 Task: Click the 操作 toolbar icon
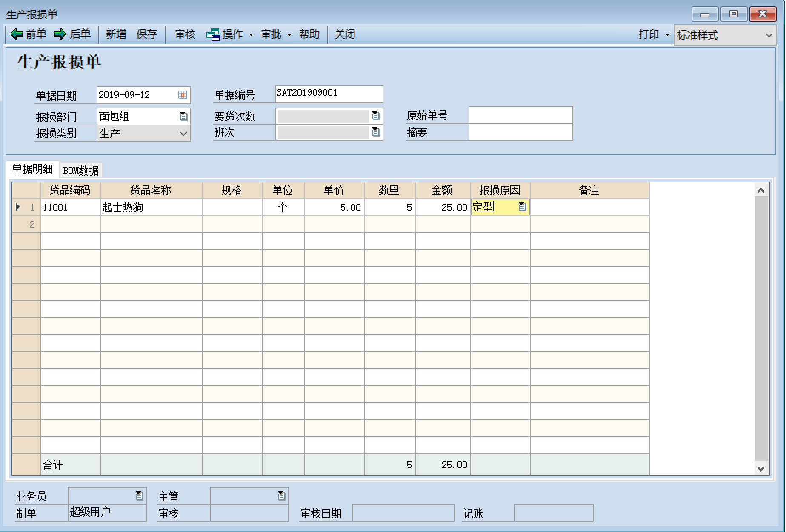213,34
